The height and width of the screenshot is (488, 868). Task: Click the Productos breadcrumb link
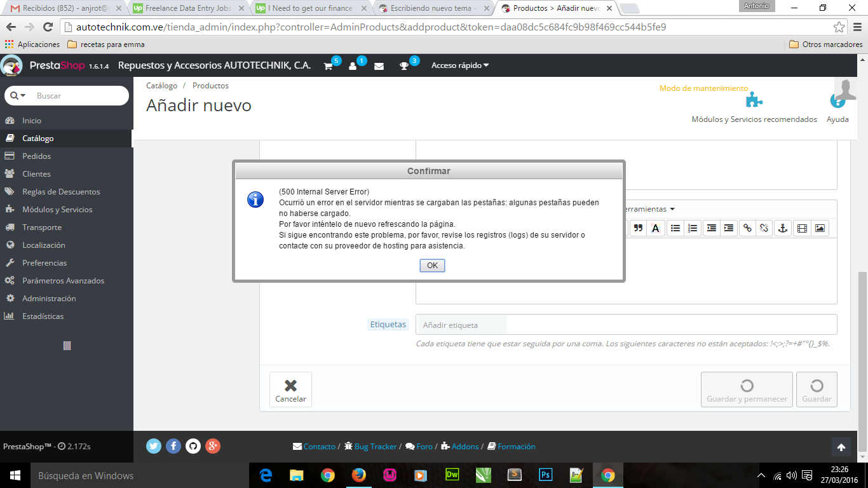210,85
